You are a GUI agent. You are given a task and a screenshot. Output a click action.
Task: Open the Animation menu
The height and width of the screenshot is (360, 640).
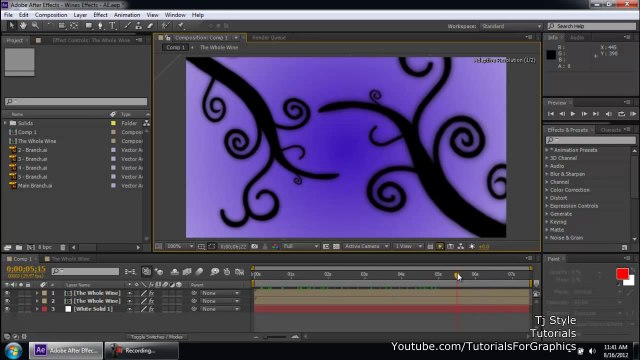[127, 15]
